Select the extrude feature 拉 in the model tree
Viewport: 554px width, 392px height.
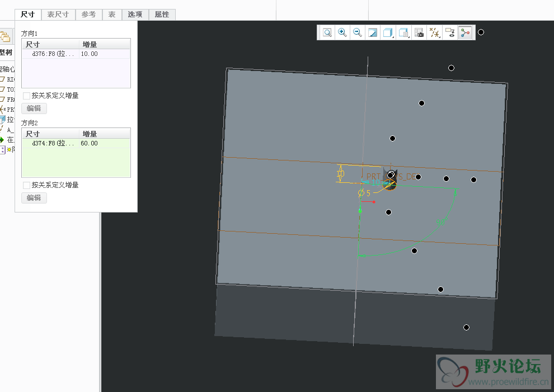(7, 119)
